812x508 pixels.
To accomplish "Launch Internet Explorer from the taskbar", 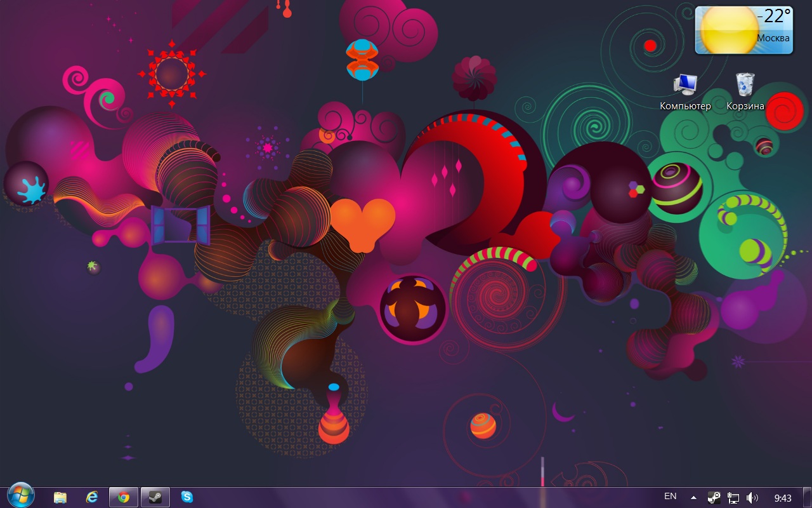I will (x=93, y=497).
